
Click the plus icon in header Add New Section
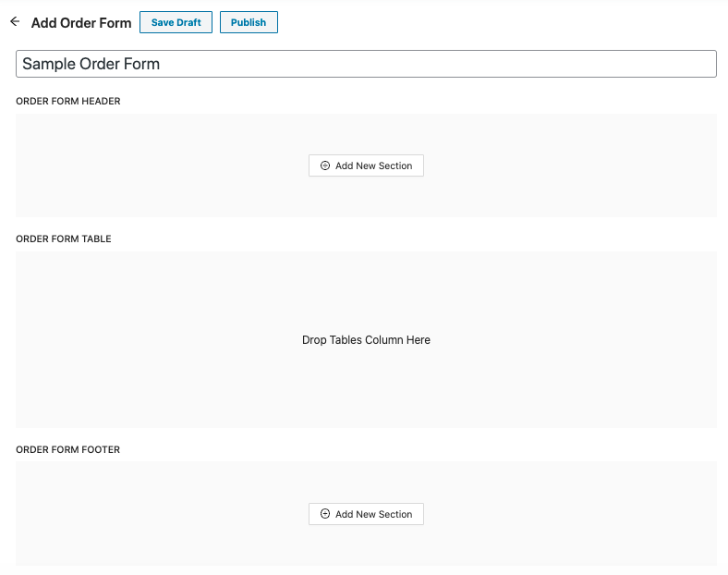tap(325, 166)
